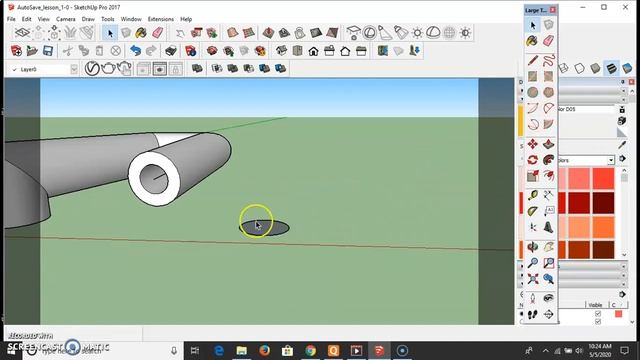Open the Layer0 dropdown
Viewport: 640px width, 360px height.
[74, 69]
